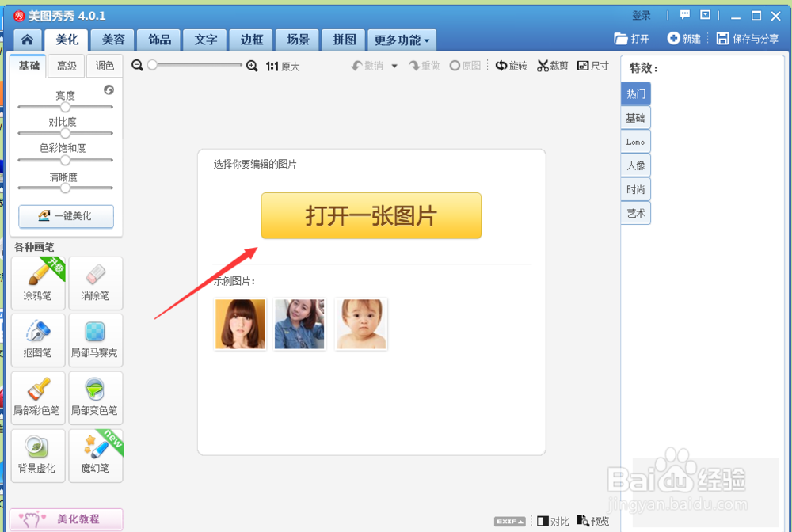792x532 pixels.
Task: Open the title bar dropdown menu icon
Action: point(705,15)
